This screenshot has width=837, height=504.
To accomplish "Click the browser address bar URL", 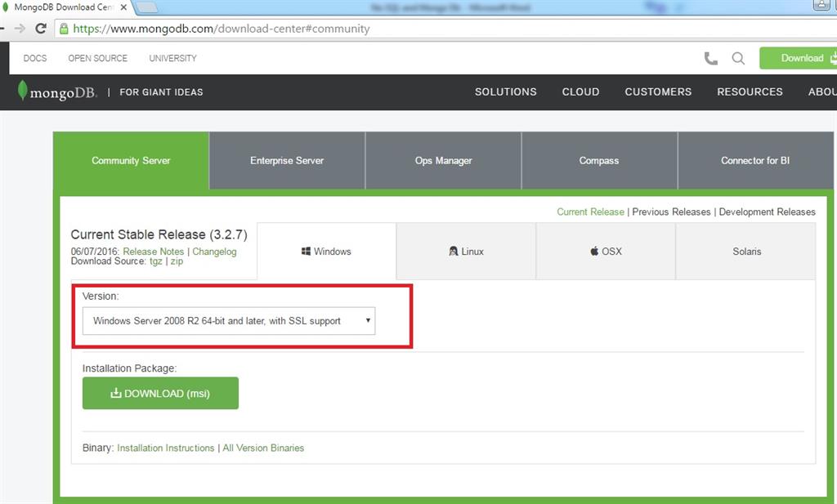I will (x=221, y=29).
